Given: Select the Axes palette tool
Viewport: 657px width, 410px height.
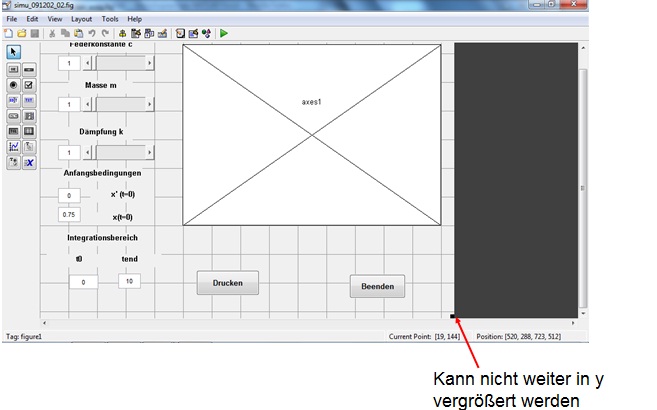Looking at the screenshot, I should [x=14, y=146].
